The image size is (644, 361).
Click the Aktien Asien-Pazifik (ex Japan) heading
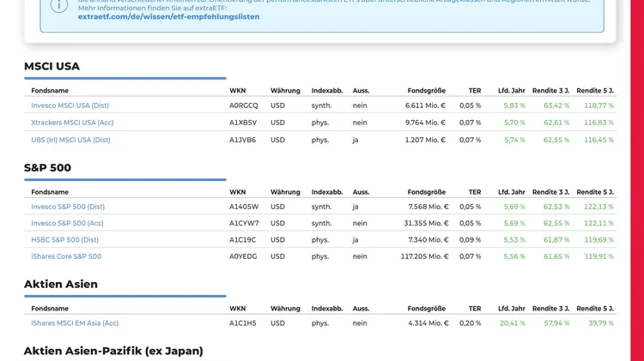click(113, 351)
